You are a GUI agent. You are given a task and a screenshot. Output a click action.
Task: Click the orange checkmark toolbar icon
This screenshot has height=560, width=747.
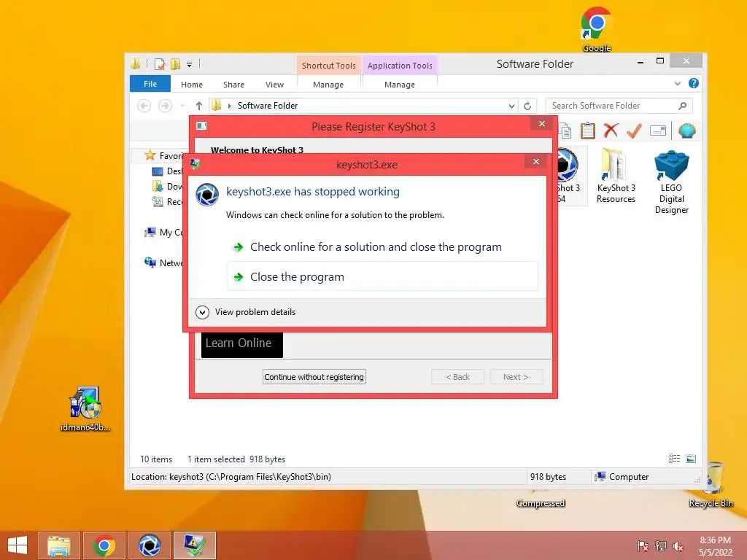634,131
